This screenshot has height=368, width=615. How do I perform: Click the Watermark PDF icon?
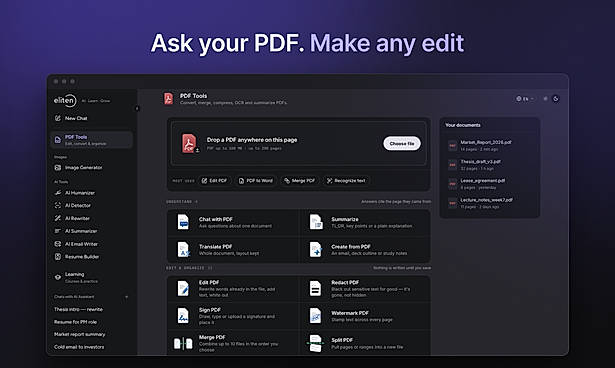tap(315, 316)
